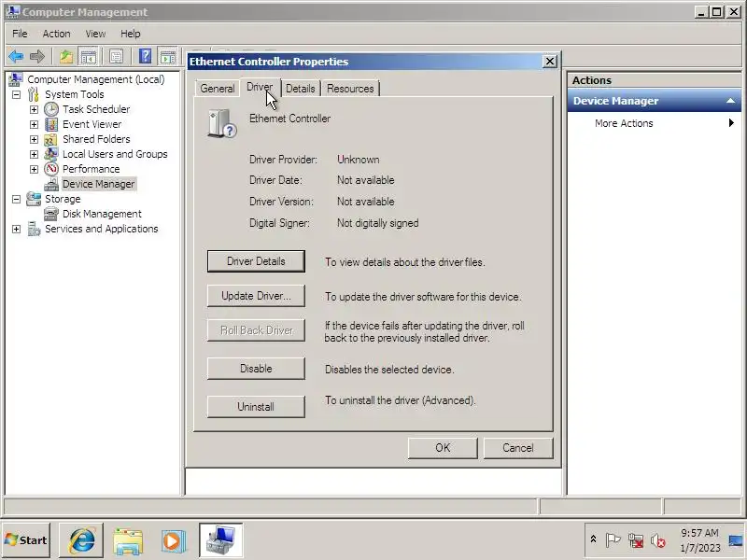The height and width of the screenshot is (560, 747).
Task: Expand the Local Users and Groups node
Action: tap(34, 154)
